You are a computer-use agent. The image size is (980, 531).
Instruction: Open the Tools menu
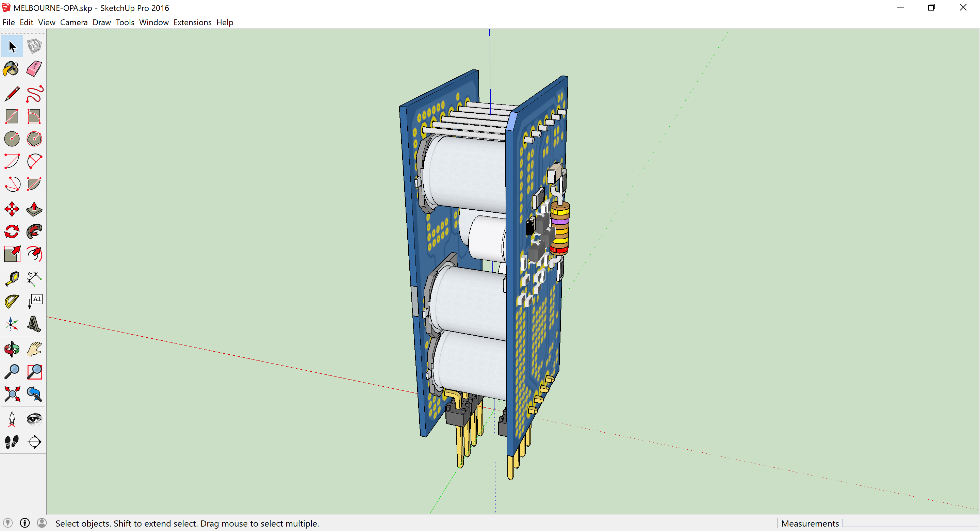click(x=125, y=22)
